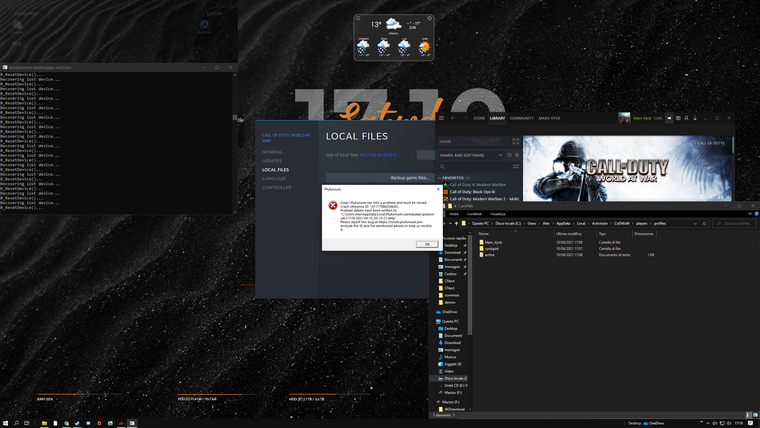
Task: Click the address bar folder icon in Explorer
Action: point(464,223)
